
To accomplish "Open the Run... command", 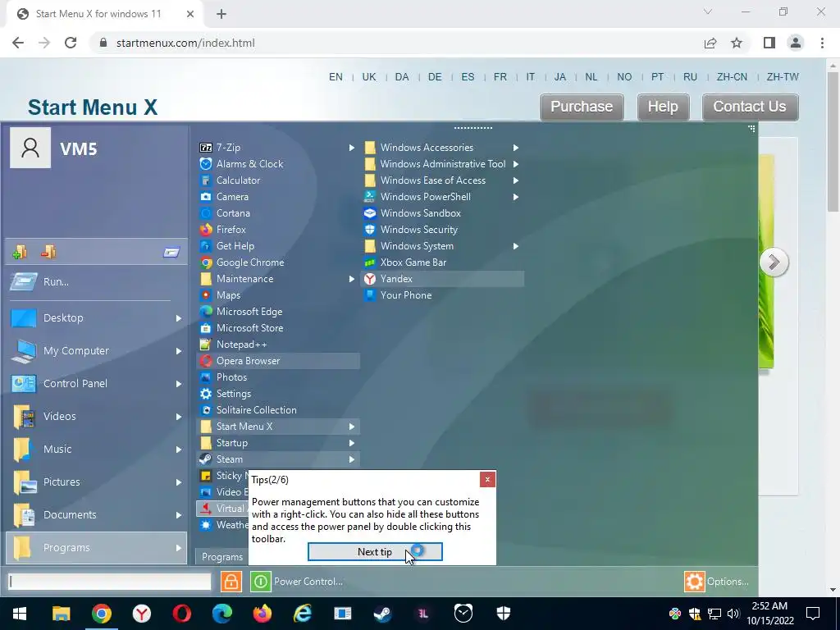I will [97, 282].
